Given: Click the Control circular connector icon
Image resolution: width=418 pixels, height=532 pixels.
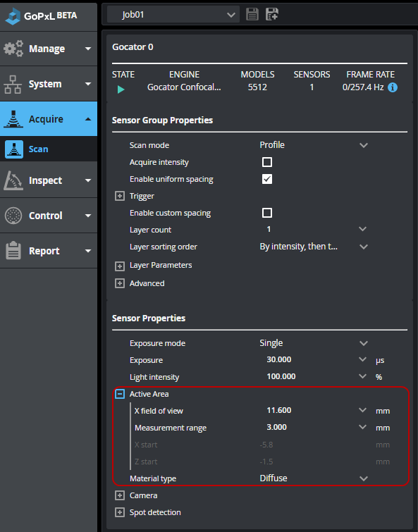Looking at the screenshot, I should pos(13,216).
